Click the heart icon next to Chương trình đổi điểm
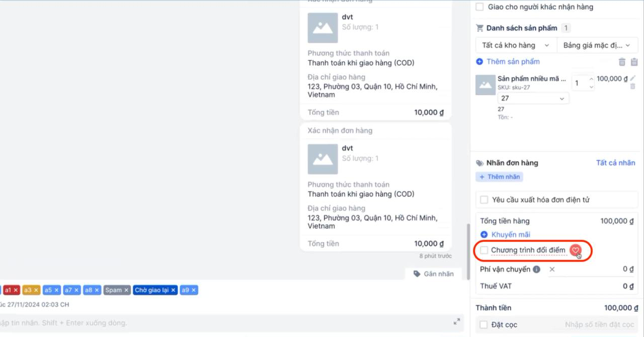Screen dimensions: 644x337 576,250
